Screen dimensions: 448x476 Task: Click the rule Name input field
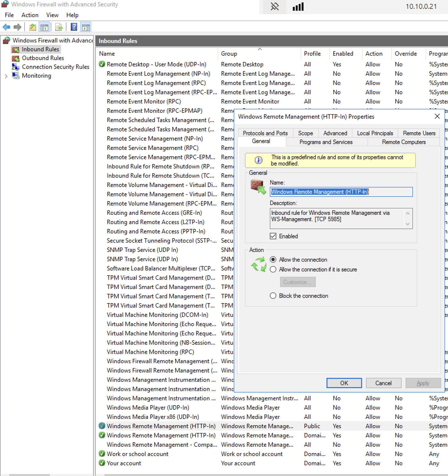[x=341, y=192]
